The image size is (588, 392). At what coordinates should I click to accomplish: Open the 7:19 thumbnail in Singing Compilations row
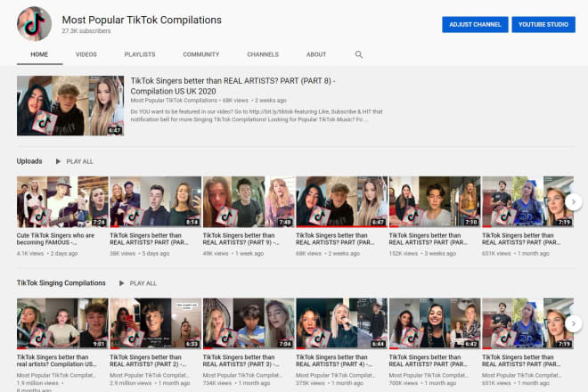click(527, 323)
